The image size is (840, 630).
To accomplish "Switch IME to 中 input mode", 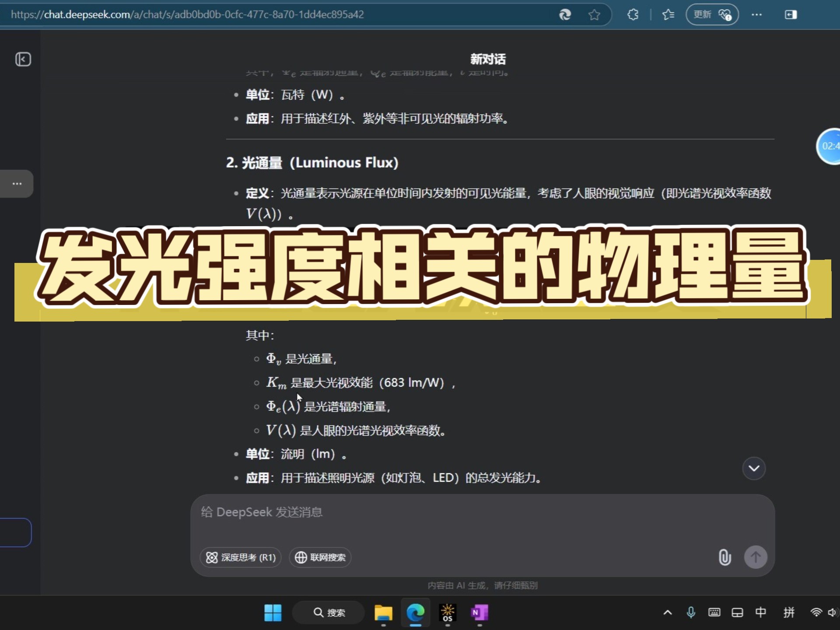I will click(760, 612).
